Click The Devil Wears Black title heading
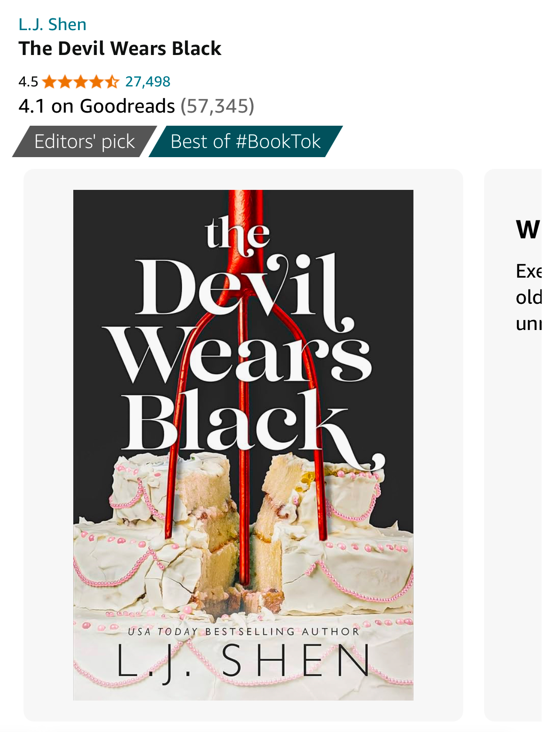This screenshot has width=560, height=732. click(x=120, y=48)
